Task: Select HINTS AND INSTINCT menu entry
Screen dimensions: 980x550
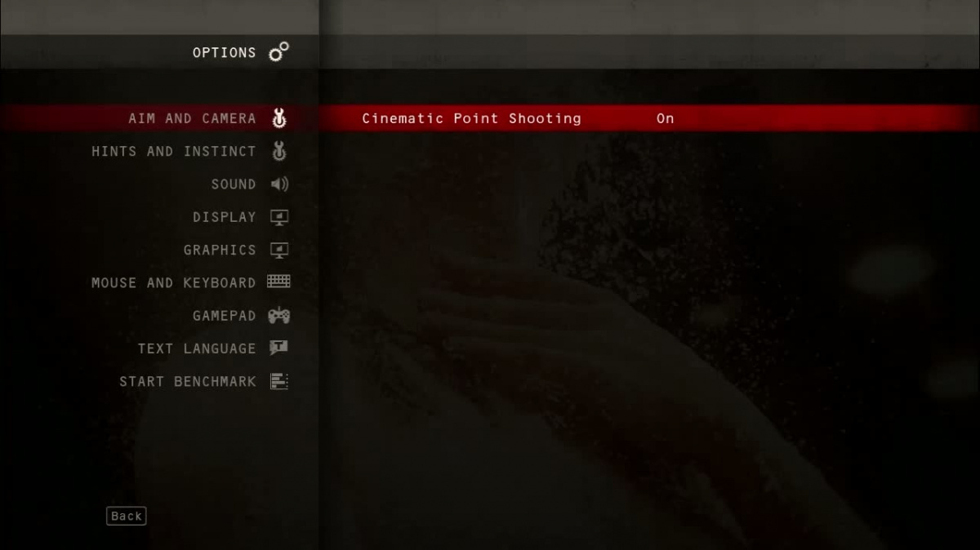Action: coord(174,151)
